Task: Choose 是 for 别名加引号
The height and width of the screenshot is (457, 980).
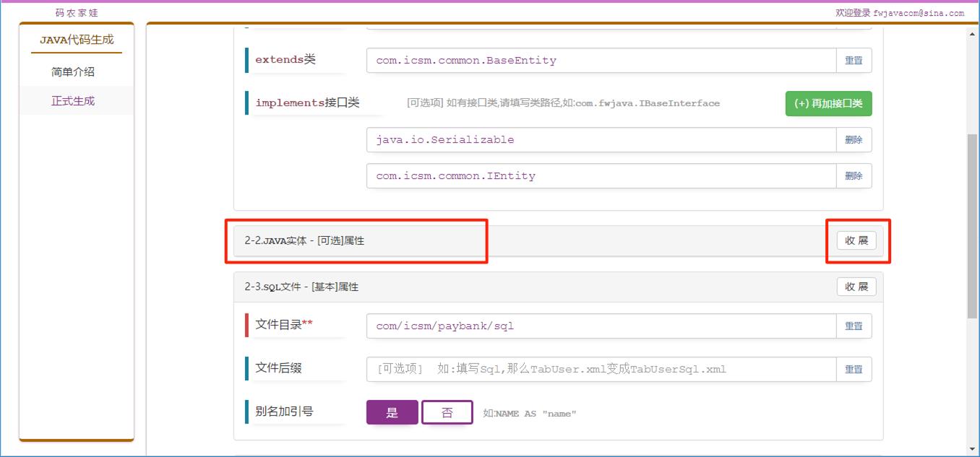Action: pyautogui.click(x=392, y=413)
